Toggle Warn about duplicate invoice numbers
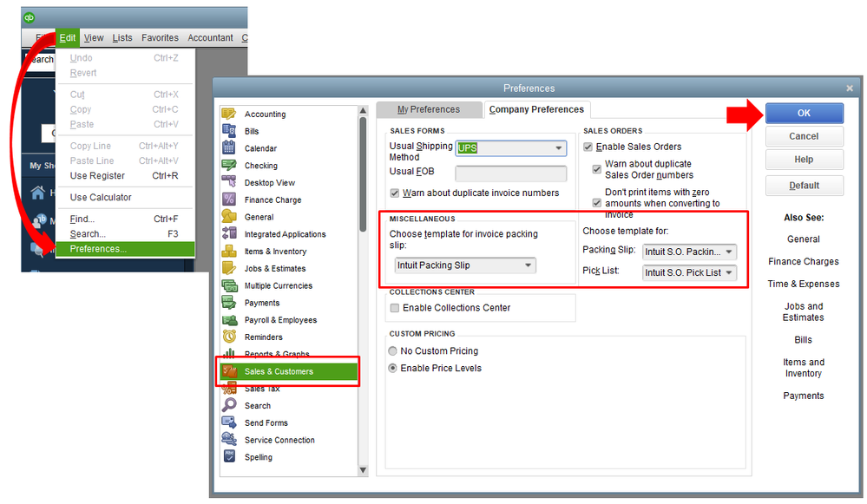This screenshot has height=504, width=867. 394,193
